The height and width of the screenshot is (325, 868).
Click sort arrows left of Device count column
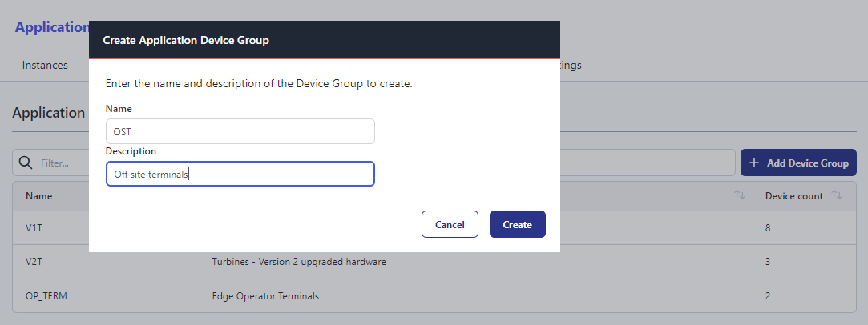[x=740, y=195]
